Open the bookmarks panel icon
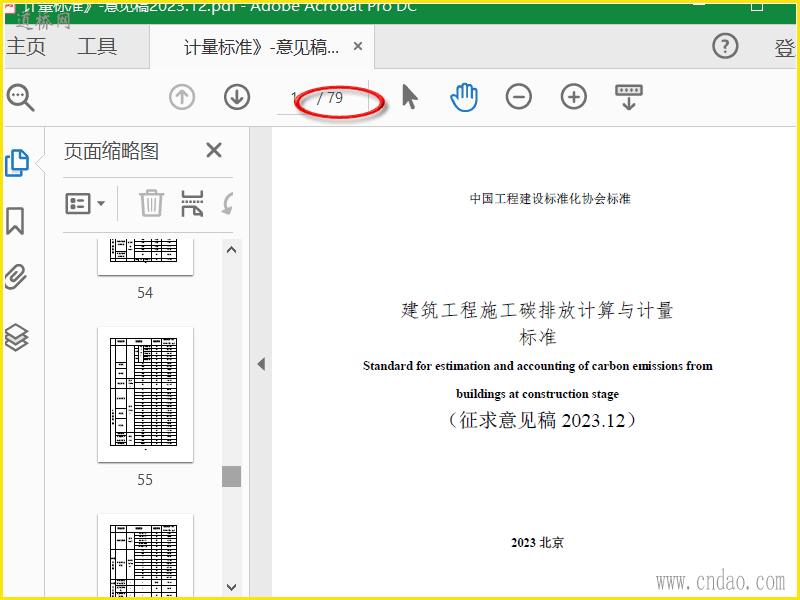This screenshot has width=800, height=600. coord(15,221)
